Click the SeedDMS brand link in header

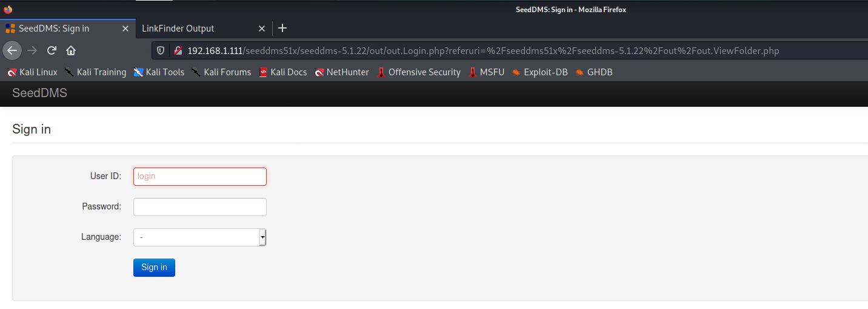[39, 93]
